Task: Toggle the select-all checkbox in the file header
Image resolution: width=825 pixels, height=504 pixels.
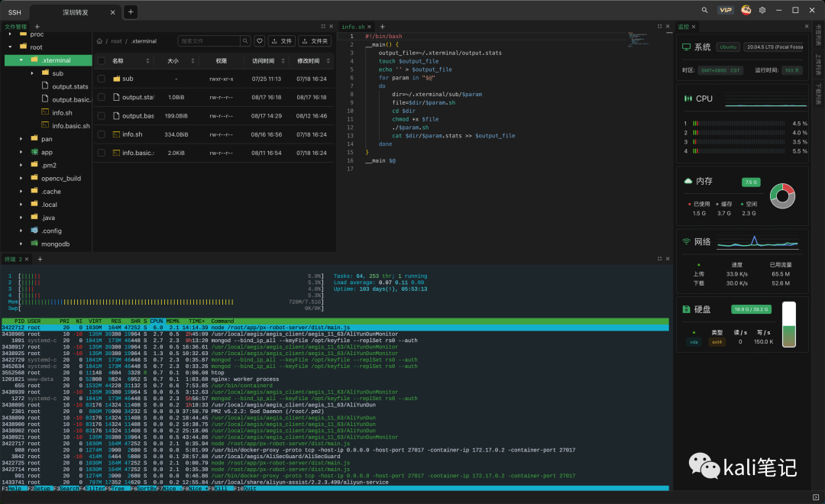Action: [102, 60]
